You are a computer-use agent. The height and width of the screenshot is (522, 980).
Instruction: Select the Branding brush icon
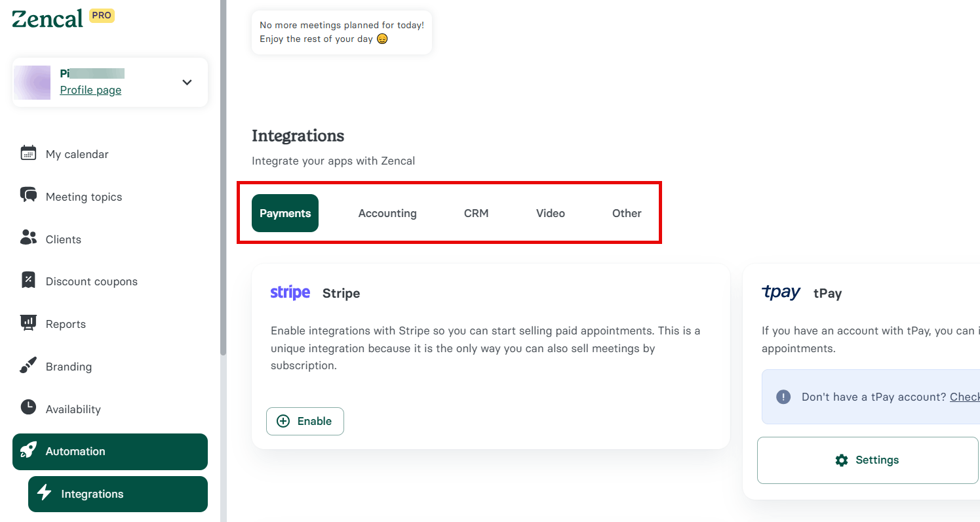pos(28,366)
